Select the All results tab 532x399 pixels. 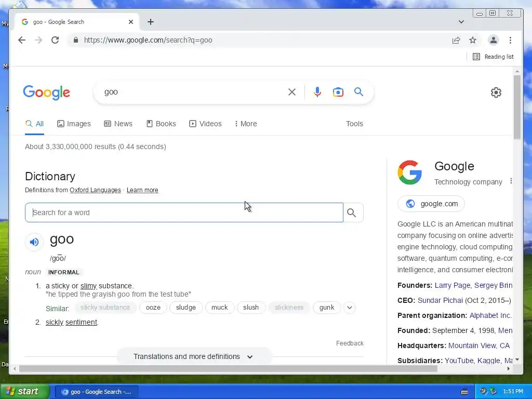pos(35,124)
